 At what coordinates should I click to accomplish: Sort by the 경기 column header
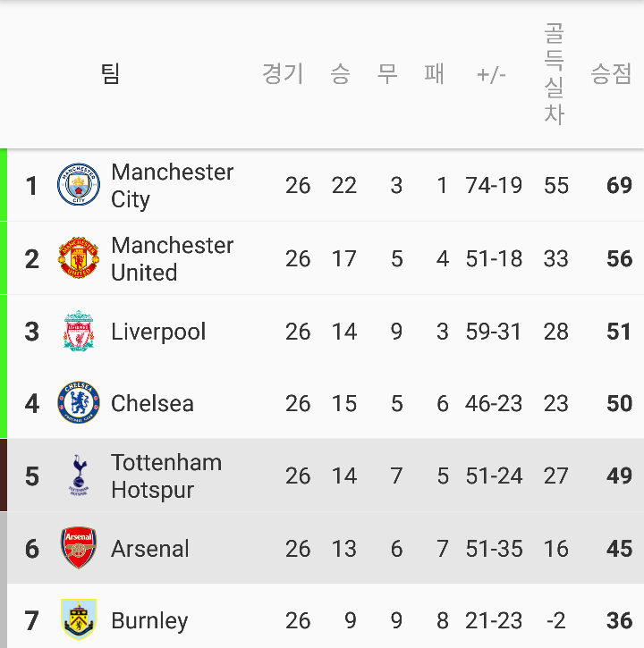pos(283,73)
